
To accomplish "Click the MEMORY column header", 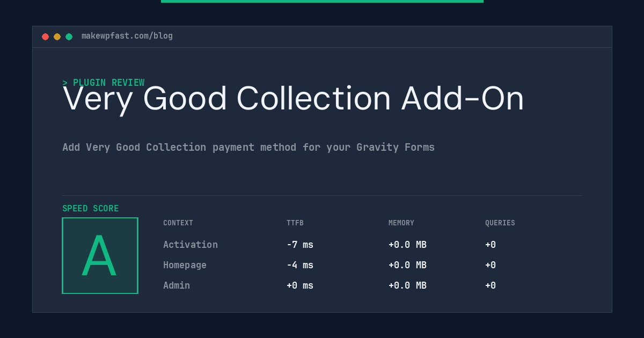I will coord(401,223).
